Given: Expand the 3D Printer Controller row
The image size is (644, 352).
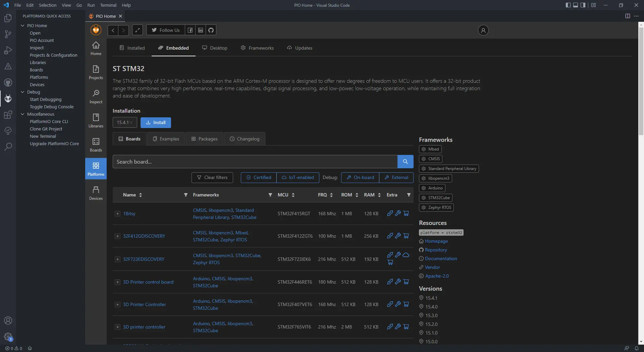Looking at the screenshot, I should tap(117, 304).
